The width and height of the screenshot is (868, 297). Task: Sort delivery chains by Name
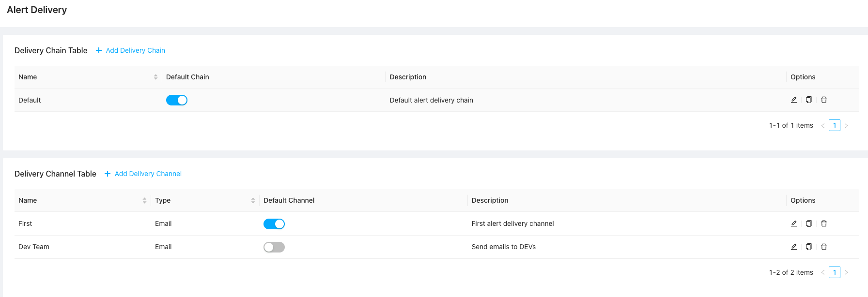point(155,77)
